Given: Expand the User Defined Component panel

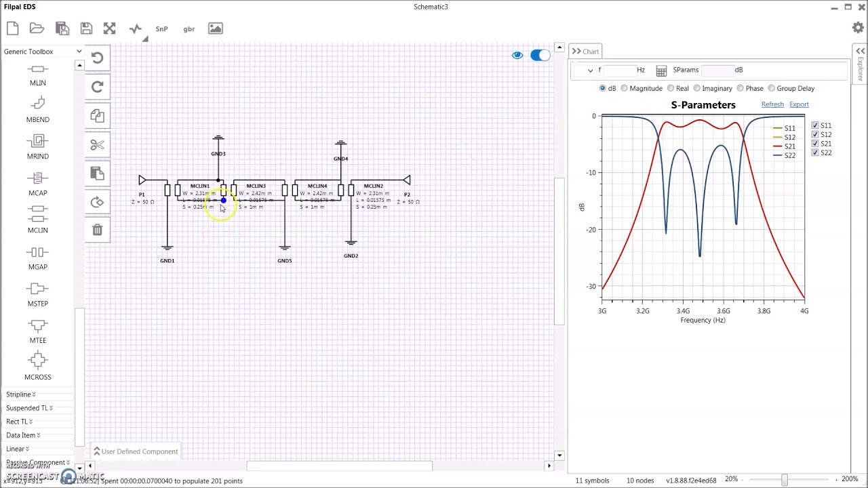Looking at the screenshot, I should (x=136, y=451).
